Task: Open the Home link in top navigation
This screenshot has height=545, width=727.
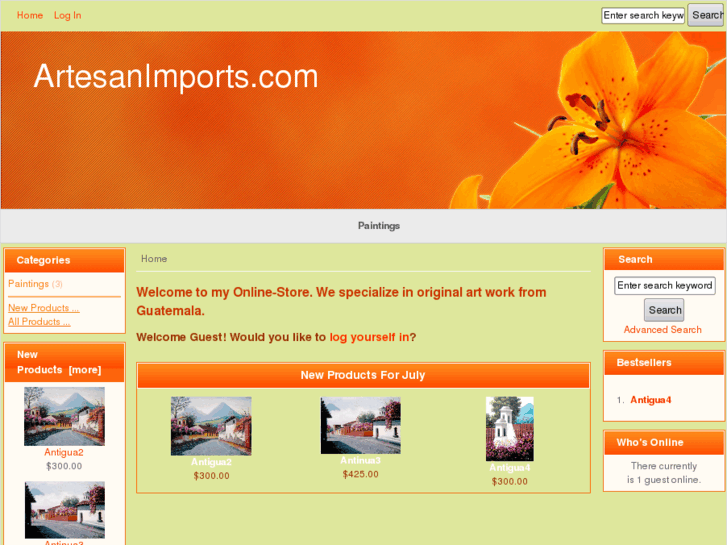Action: point(30,15)
